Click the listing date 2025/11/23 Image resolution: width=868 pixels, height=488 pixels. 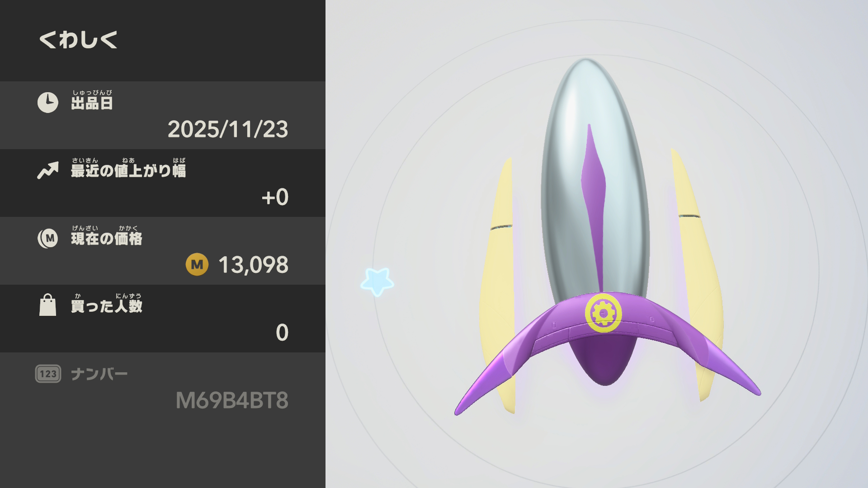[228, 129]
